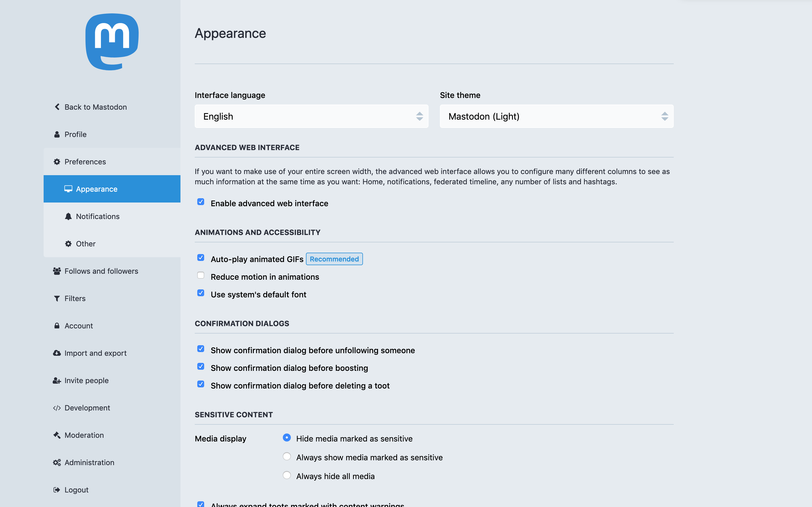Select Always show media marked as sensitive

pyautogui.click(x=287, y=457)
